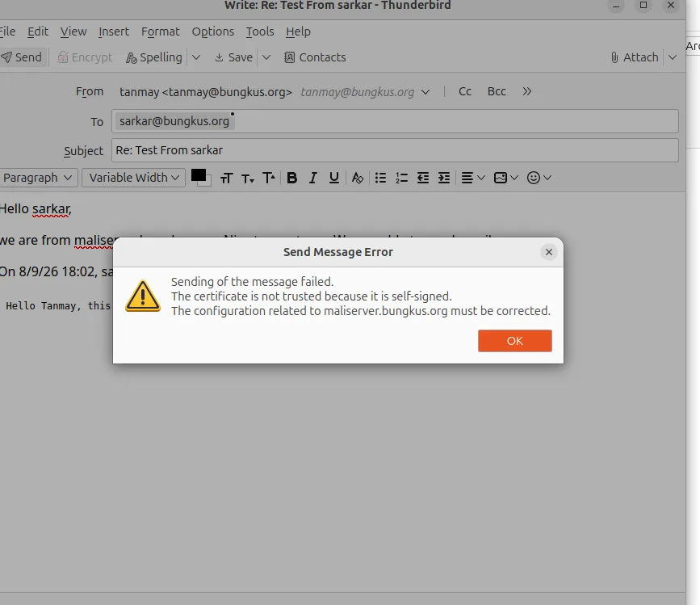Outdent the text
This screenshot has width=700, height=605.
coord(423,179)
